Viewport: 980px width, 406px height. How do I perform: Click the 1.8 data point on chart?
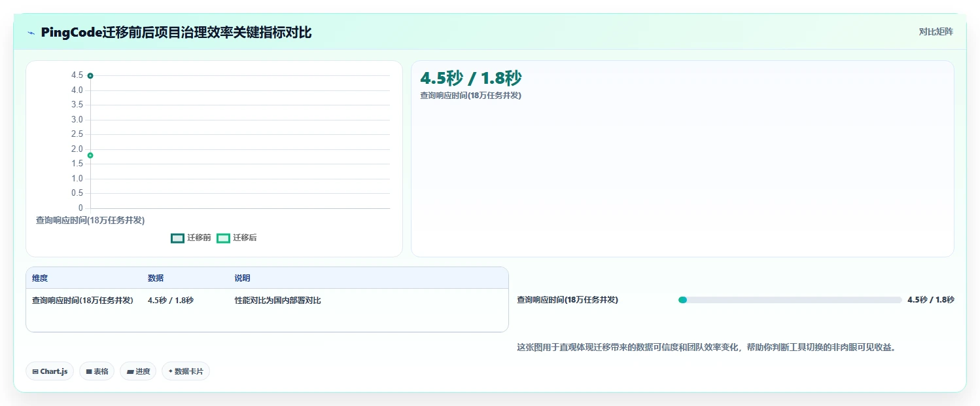pos(90,155)
